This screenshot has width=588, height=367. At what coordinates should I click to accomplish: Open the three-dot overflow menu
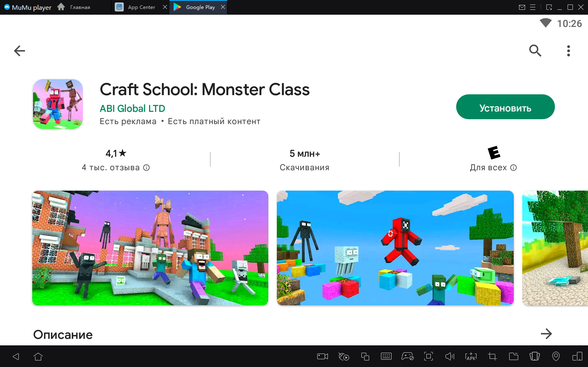pos(568,51)
